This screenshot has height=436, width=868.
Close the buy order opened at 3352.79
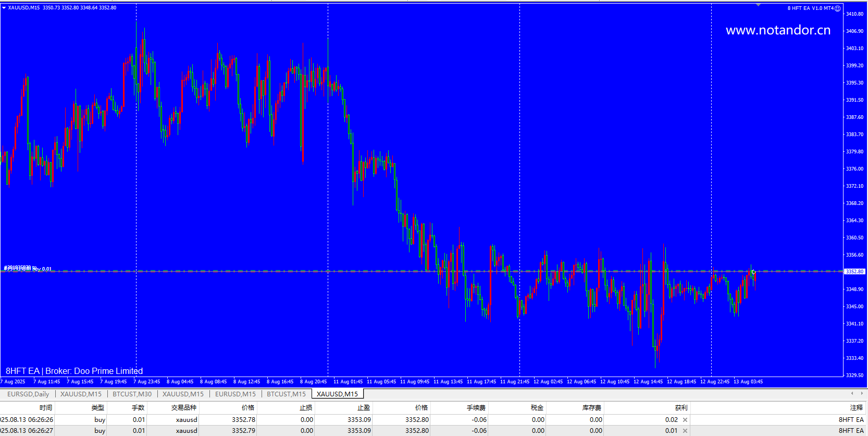pyautogui.click(x=685, y=431)
